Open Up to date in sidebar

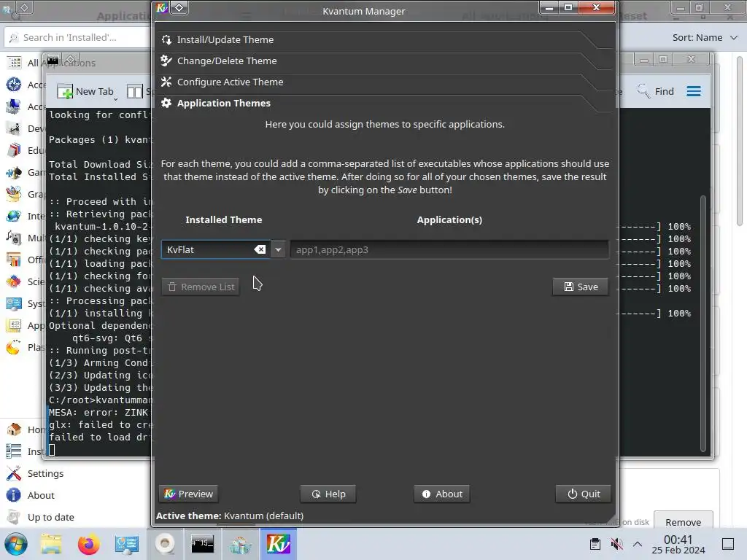[x=50, y=517]
